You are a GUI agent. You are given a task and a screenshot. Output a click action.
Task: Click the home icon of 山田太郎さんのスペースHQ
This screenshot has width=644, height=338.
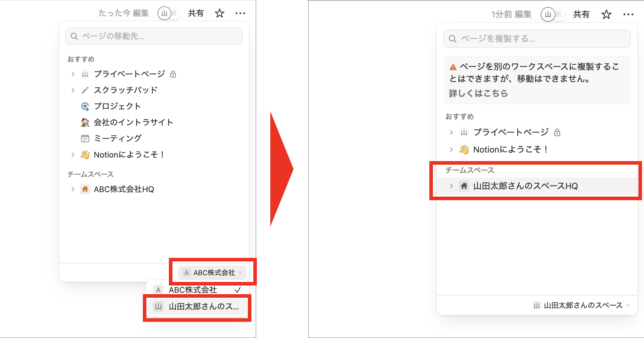(464, 186)
